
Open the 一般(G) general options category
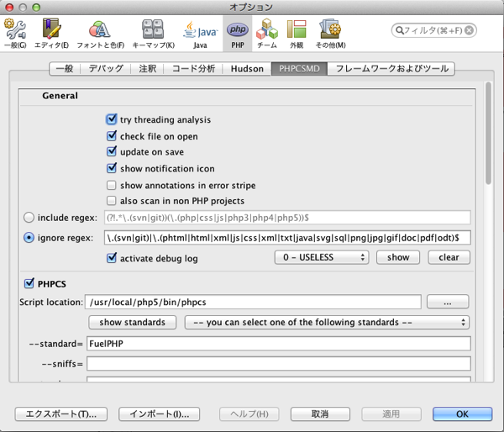click(x=15, y=34)
